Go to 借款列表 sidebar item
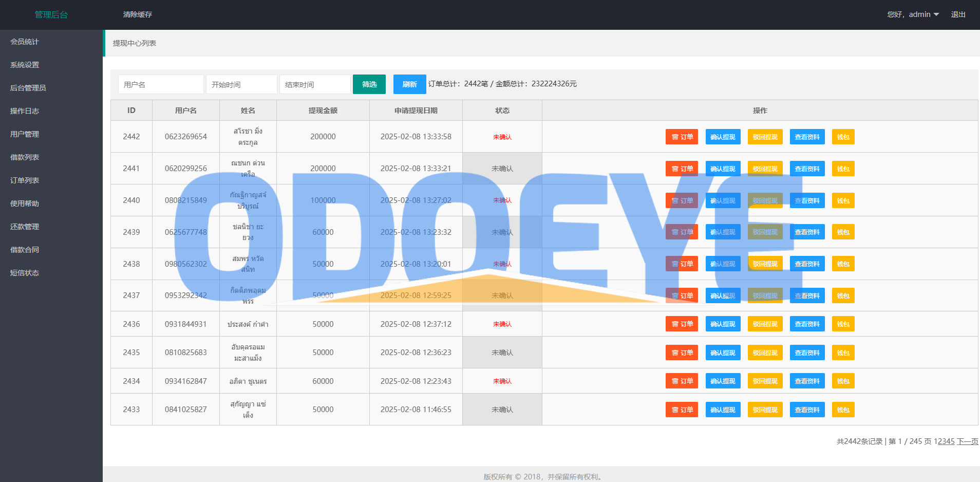 25,157
